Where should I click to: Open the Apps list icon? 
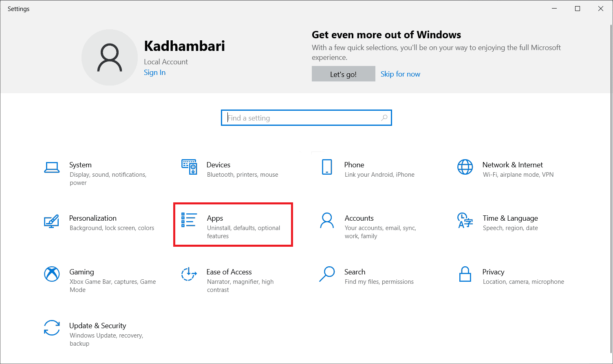(x=189, y=220)
